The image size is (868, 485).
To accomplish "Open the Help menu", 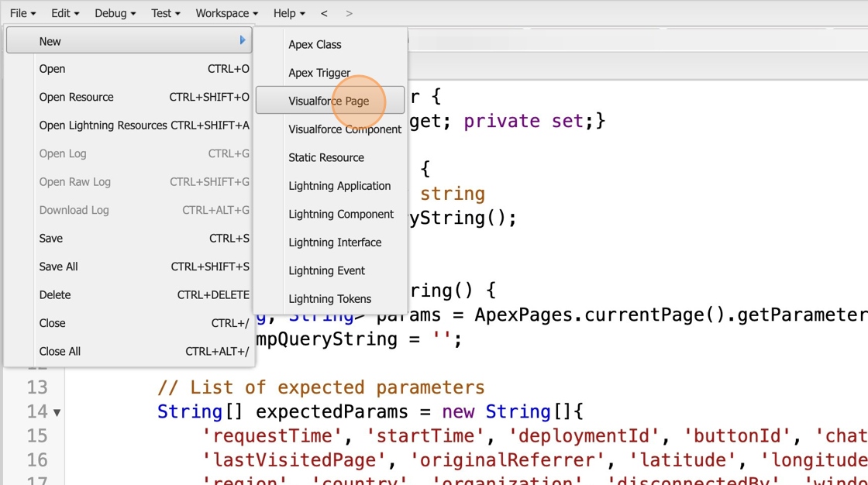I will [x=289, y=13].
